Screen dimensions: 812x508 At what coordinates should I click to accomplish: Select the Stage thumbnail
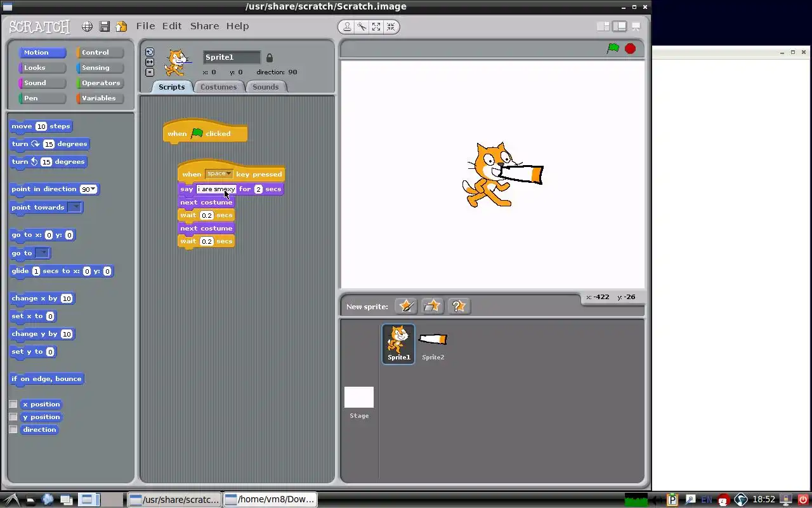(x=359, y=403)
